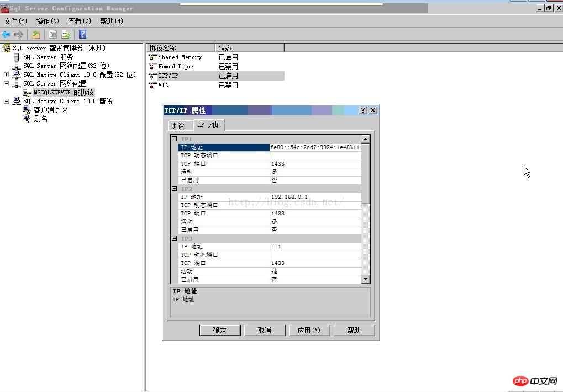Open the 查看(V) menu
The image size is (563, 392).
[80, 21]
